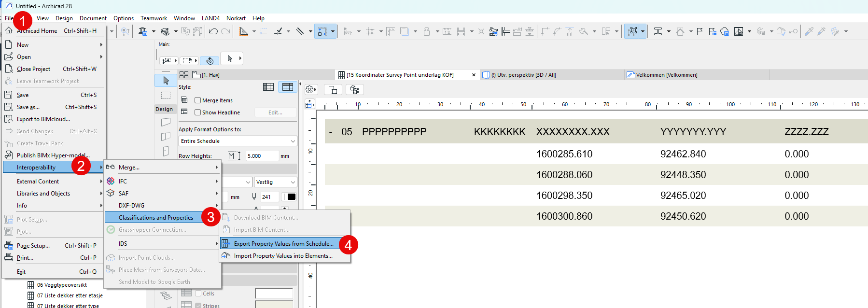The height and width of the screenshot is (308, 868).
Task: Click the Archicad Home house icon
Action: click(9, 30)
